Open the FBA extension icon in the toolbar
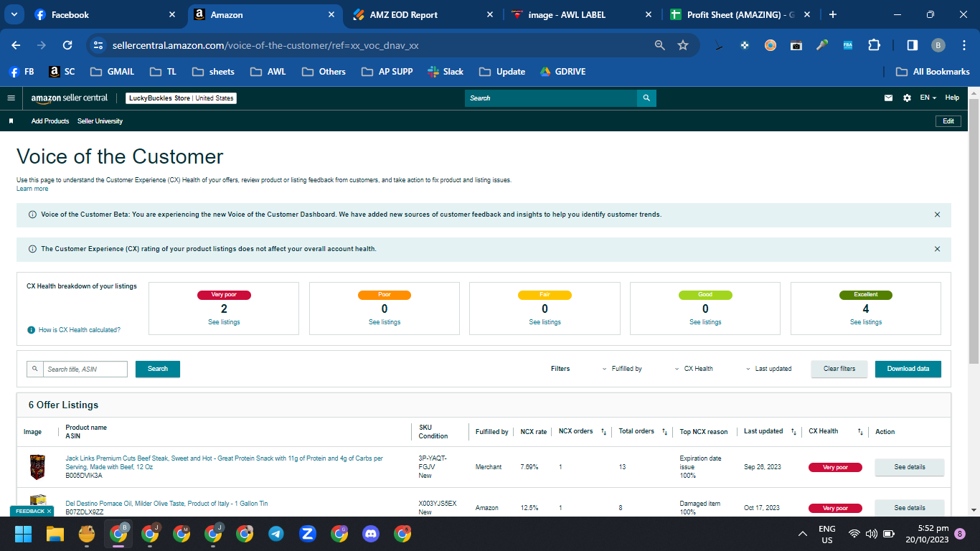This screenshot has height=551, width=980. pyautogui.click(x=848, y=45)
